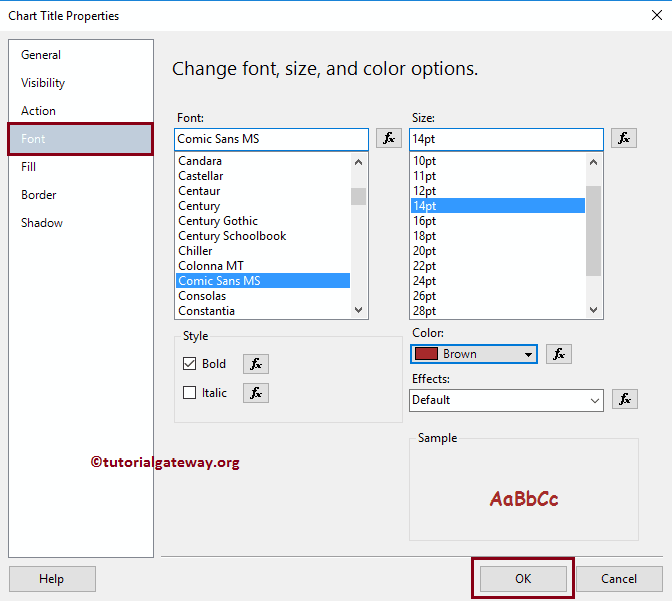The image size is (672, 601).
Task: Select Centaur font from list
Action: (263, 191)
